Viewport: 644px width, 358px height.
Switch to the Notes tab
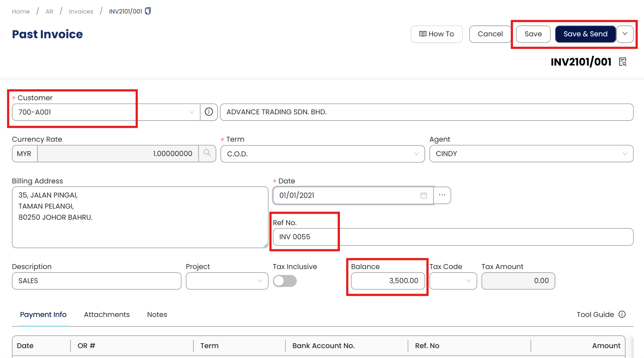(x=157, y=314)
